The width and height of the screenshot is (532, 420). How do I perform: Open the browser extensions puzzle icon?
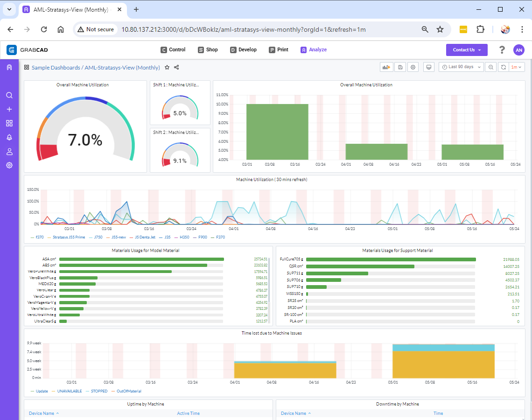[480, 29]
